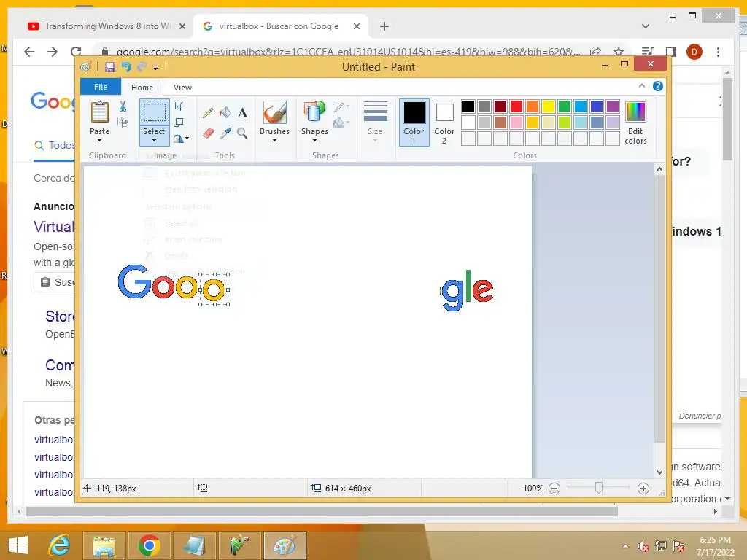Click the Paint Help question mark icon
Image resolution: width=747 pixels, height=560 pixels.
[x=658, y=86]
